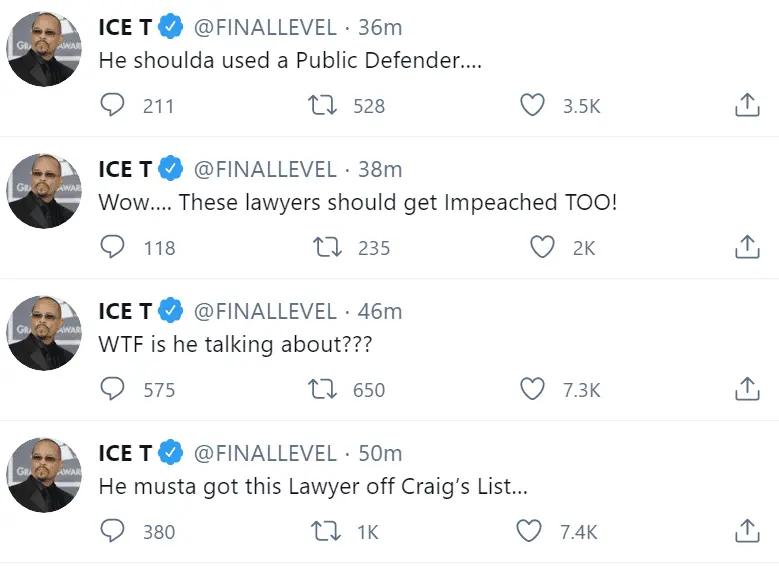Click ICE T avatar on Craig's List tweet

(x=44, y=474)
